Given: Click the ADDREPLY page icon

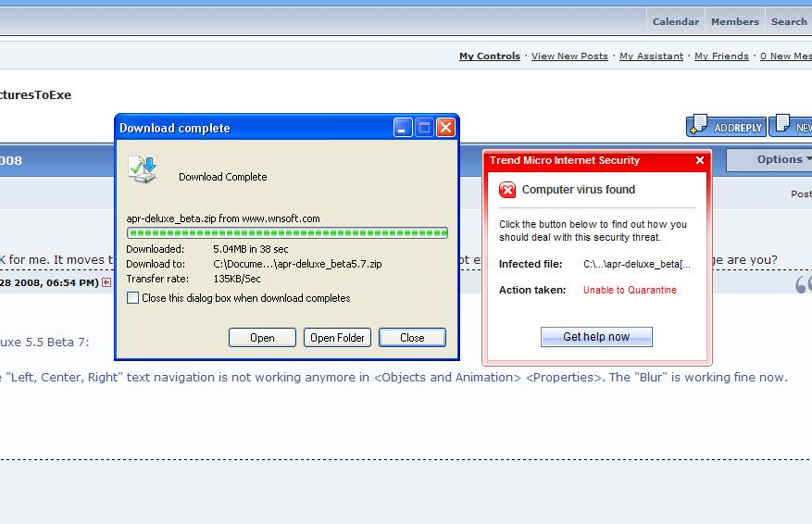Looking at the screenshot, I should point(699,124).
